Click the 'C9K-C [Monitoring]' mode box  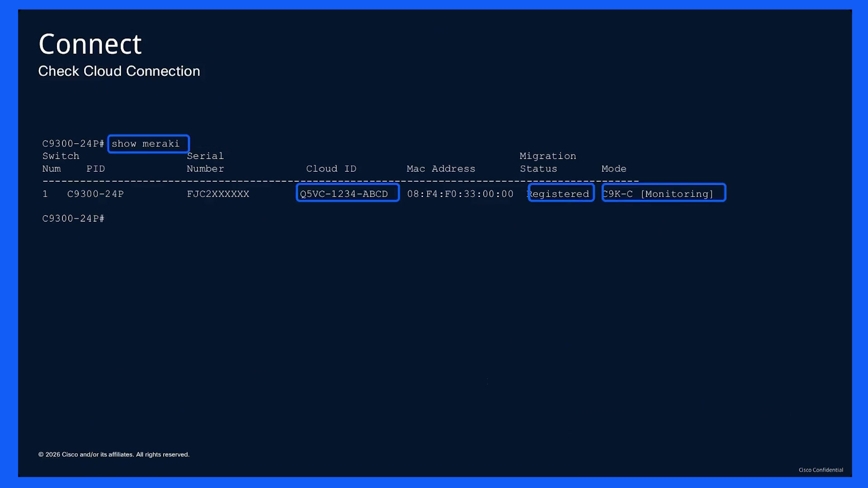[x=663, y=193]
